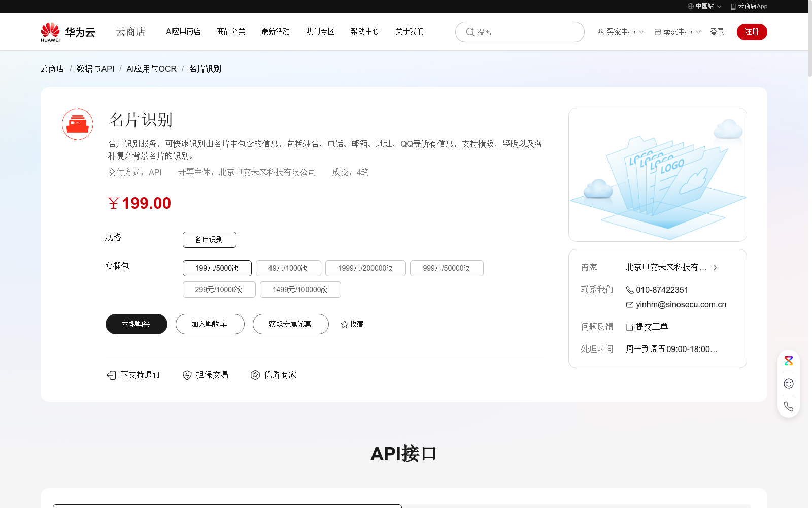
Task: Open merchant details via chevron after 北京中安未来科技有
Action: [715, 268]
